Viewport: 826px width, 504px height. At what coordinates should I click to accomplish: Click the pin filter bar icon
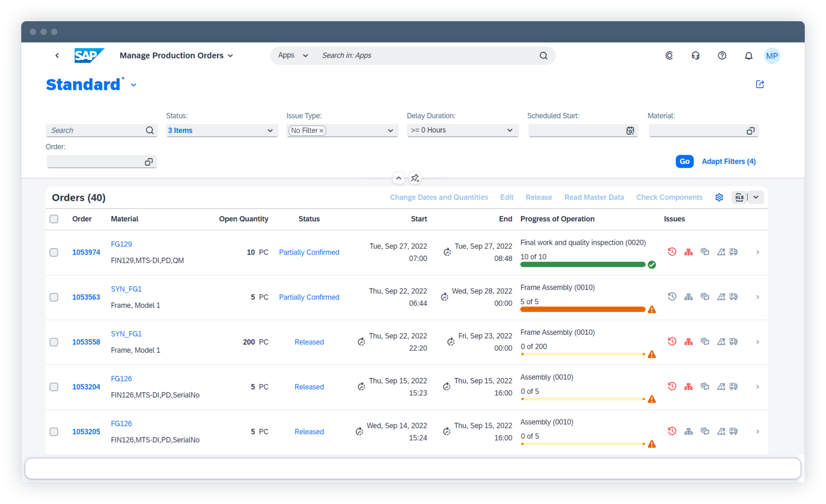coord(415,178)
